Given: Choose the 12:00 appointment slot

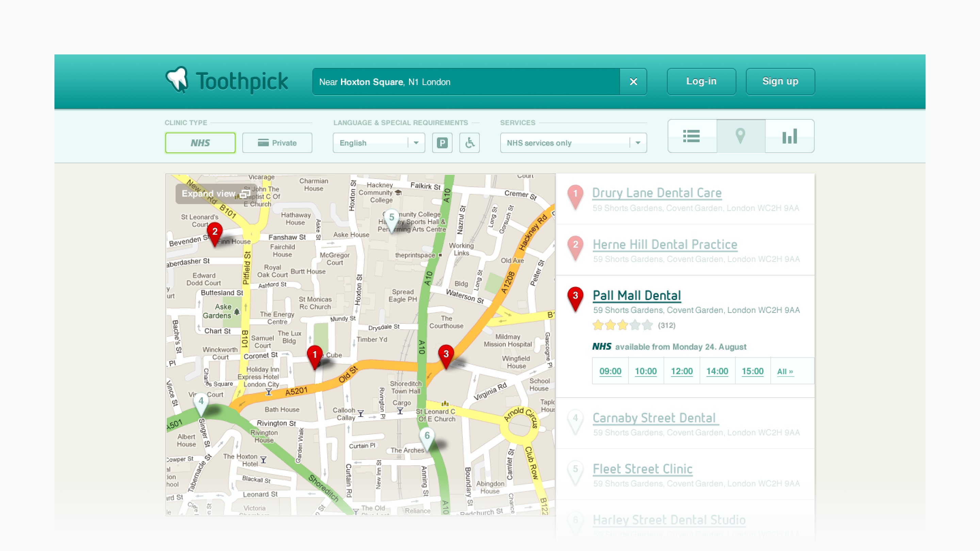Looking at the screenshot, I should pos(681,371).
